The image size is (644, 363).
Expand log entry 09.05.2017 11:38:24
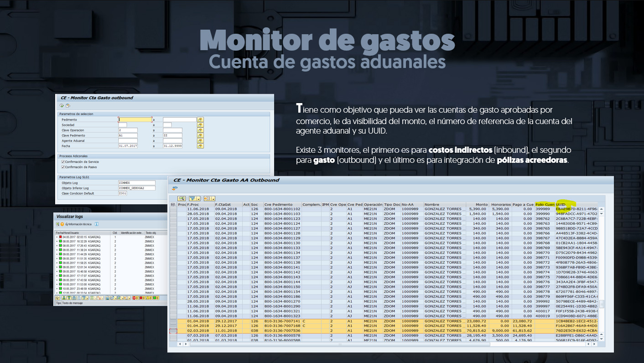57,250
